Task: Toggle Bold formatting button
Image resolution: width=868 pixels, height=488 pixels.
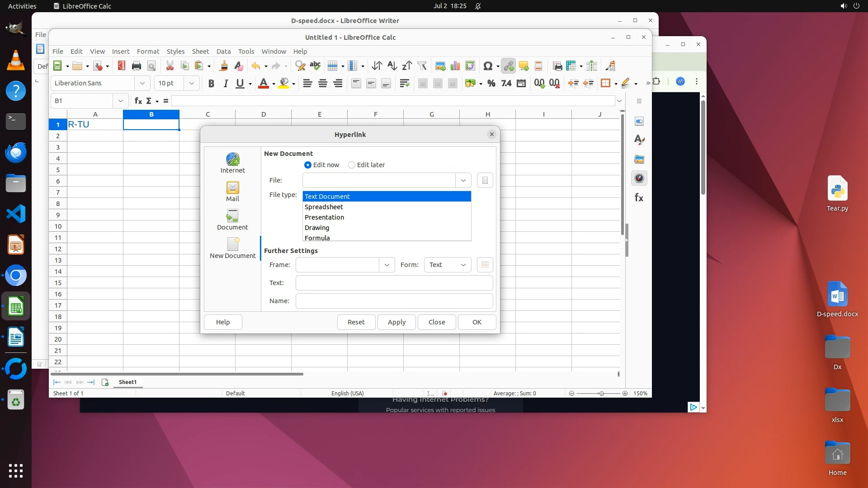Action: [211, 83]
